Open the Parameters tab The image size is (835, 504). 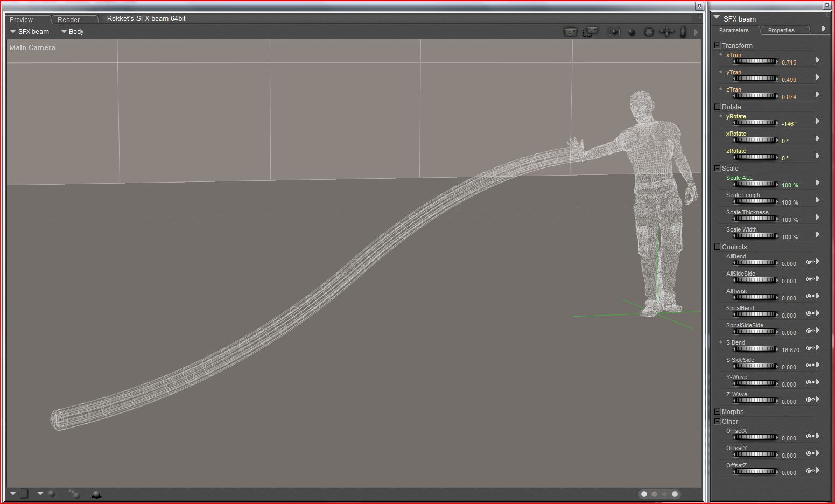(x=734, y=30)
